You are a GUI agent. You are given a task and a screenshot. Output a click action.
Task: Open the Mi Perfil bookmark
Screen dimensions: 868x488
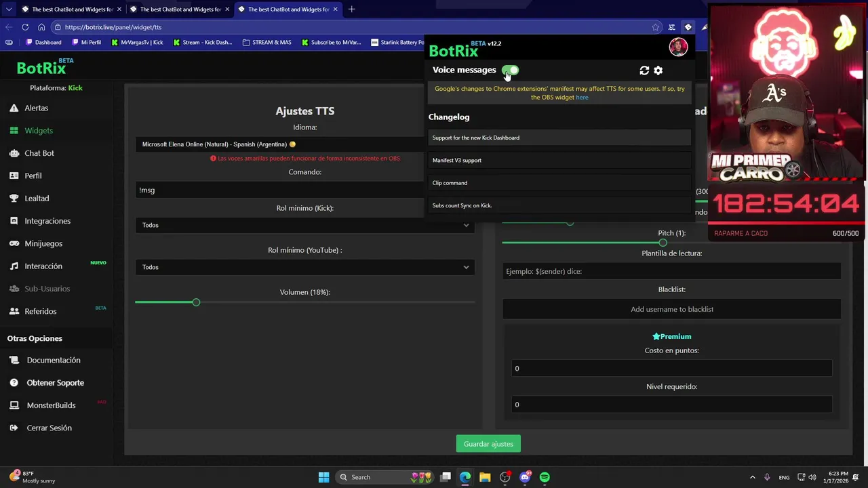(x=86, y=42)
